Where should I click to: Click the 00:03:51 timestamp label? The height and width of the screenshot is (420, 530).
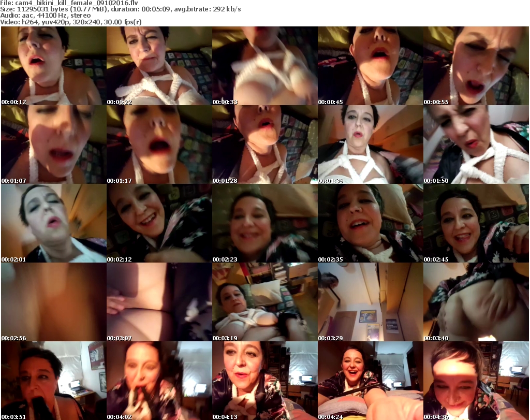click(x=13, y=416)
